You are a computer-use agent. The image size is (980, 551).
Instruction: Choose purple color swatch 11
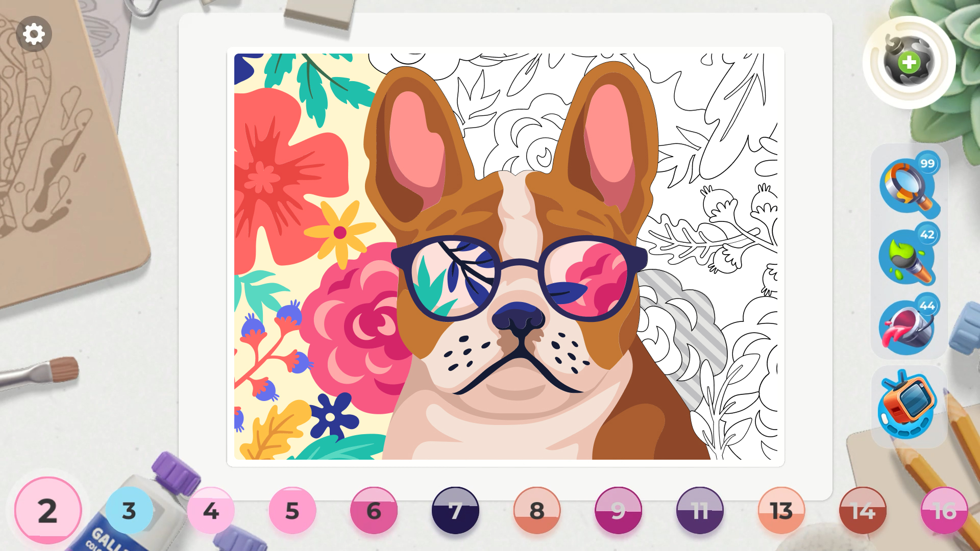[701, 510]
